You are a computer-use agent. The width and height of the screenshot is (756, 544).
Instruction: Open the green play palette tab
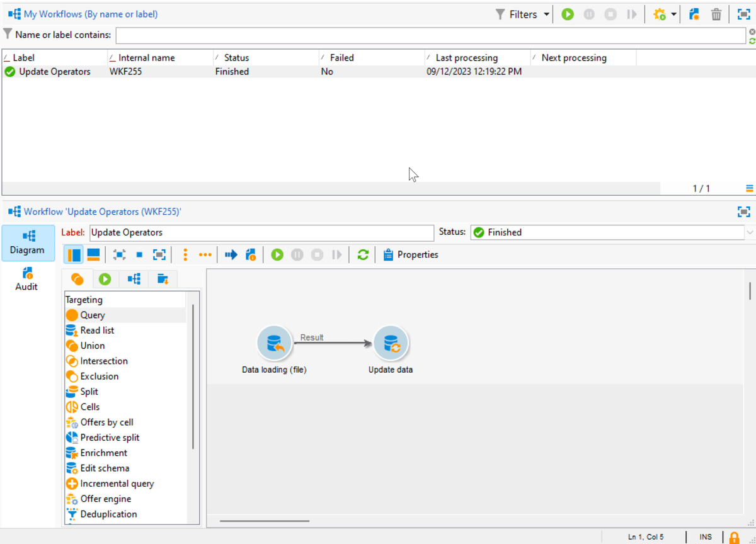click(105, 279)
